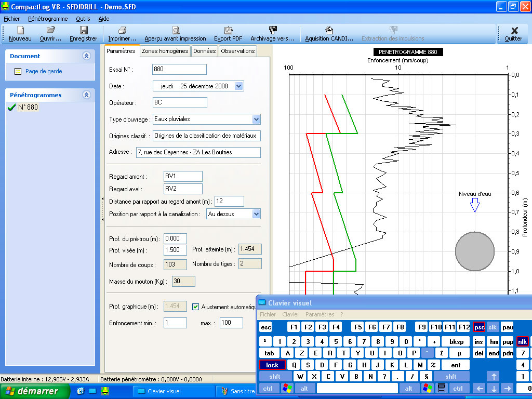Select pénétrogramme N° 880 in list
This screenshot has height=399, width=532.
coord(28,107)
